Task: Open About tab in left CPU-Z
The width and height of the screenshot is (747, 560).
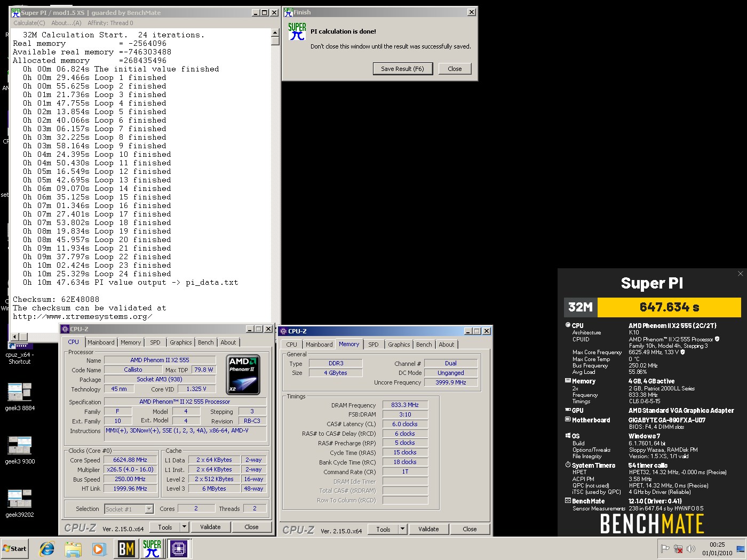Action: pyautogui.click(x=228, y=342)
